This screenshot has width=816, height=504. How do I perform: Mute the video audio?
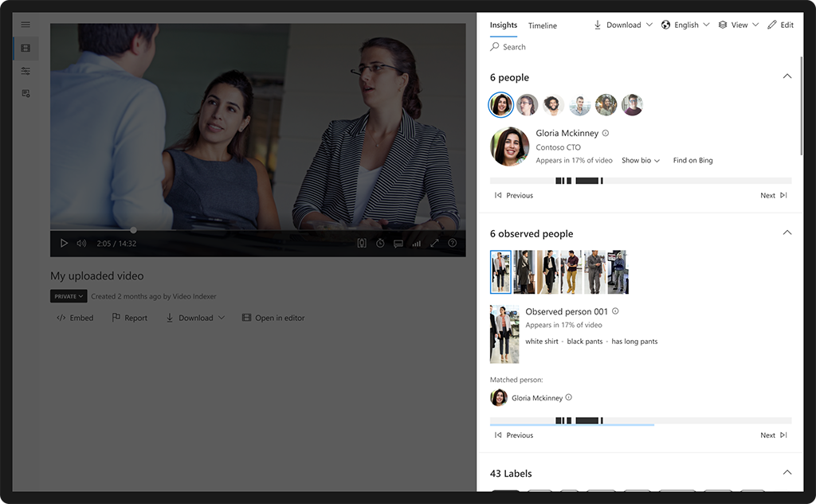[81, 243]
